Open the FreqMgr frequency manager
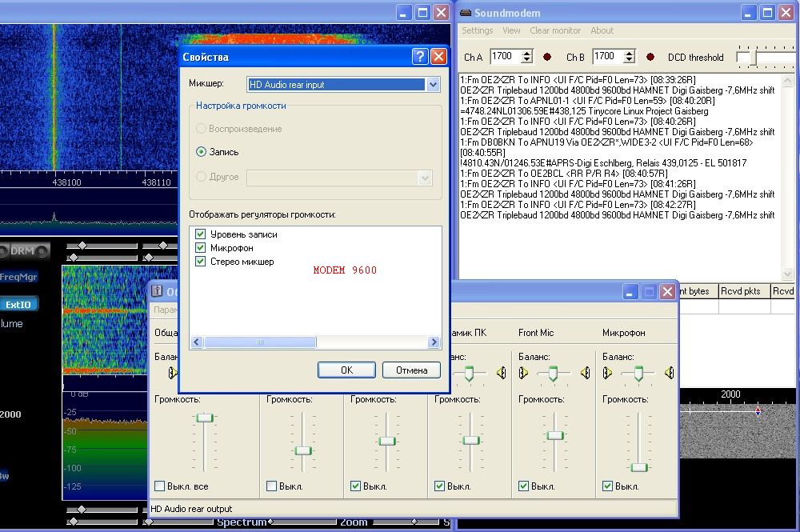This screenshot has width=800, height=532. pos(18,277)
